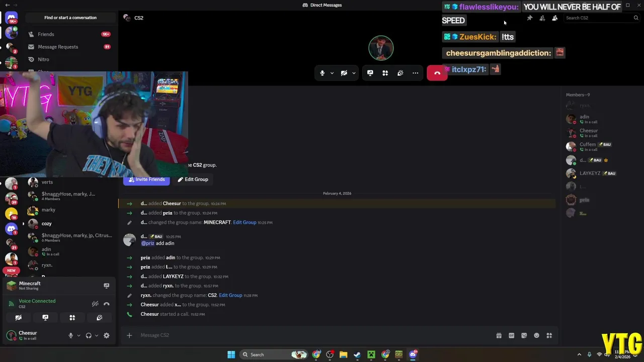Open Steam from taskbar
Screen dimensions: 644x362
point(357,354)
